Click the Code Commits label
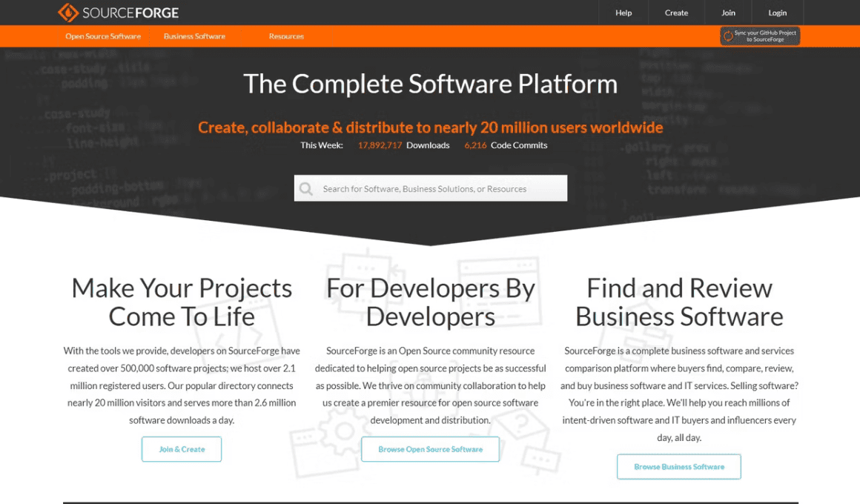 pos(519,145)
